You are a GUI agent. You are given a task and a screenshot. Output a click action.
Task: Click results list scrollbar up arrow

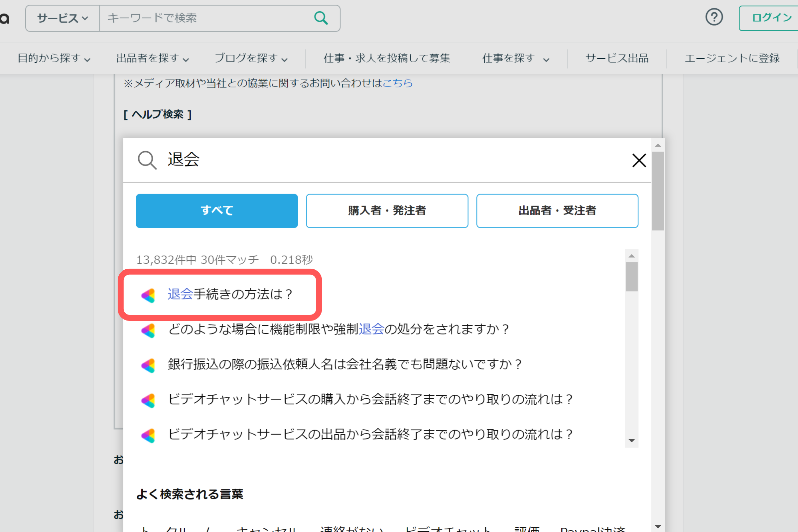click(631, 256)
